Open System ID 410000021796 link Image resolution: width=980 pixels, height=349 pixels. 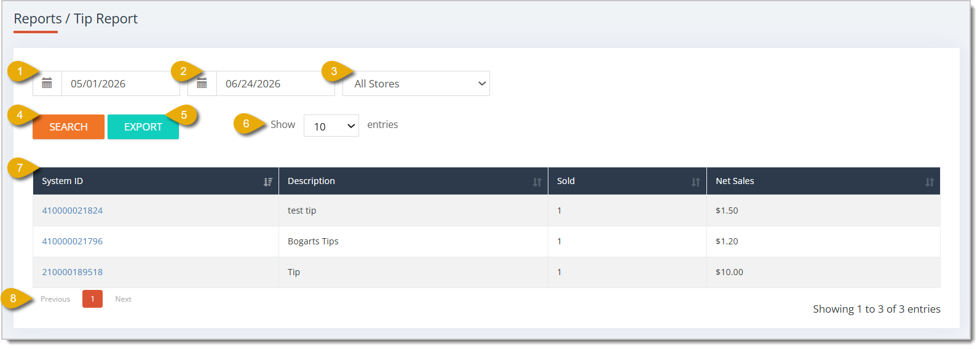(73, 241)
